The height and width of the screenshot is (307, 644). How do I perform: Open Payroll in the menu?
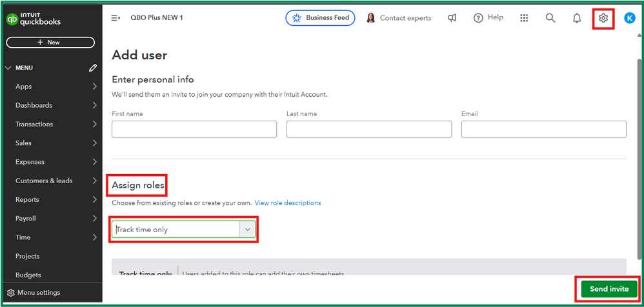coord(25,219)
